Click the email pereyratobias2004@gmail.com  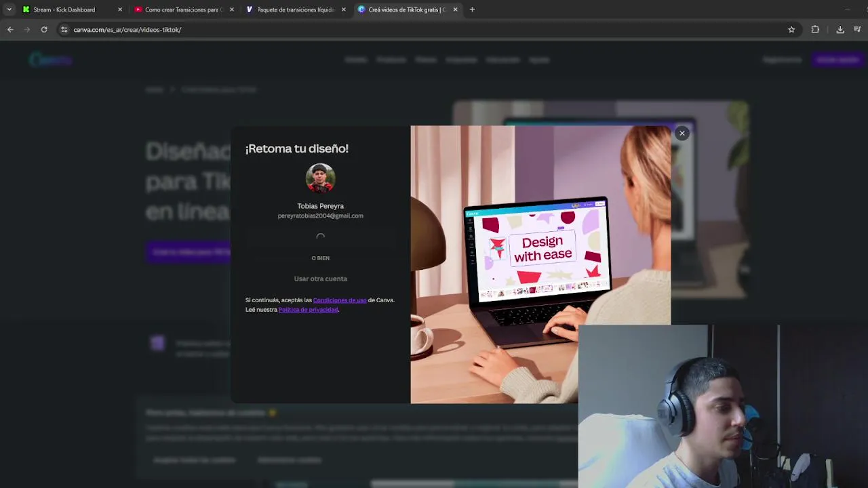[320, 216]
